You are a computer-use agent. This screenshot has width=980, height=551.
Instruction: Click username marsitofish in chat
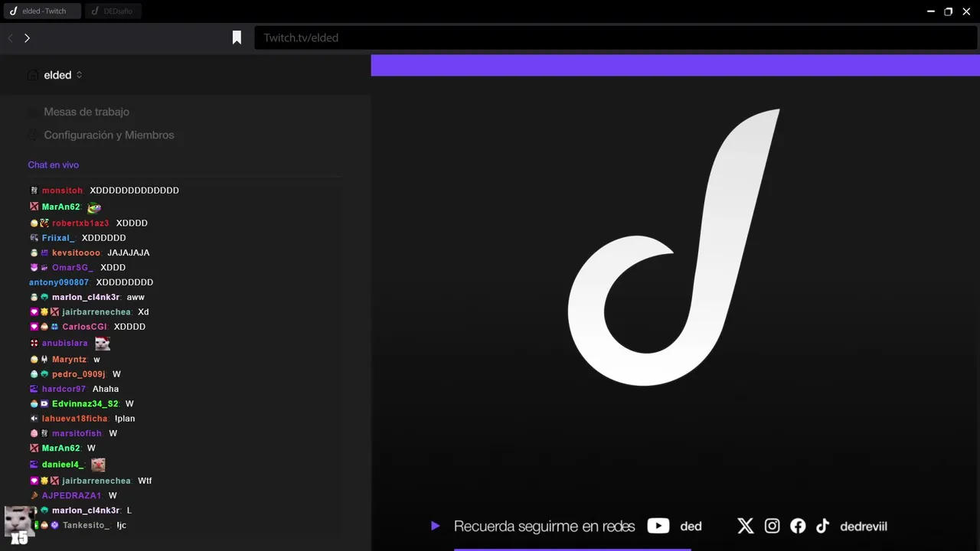tap(77, 433)
